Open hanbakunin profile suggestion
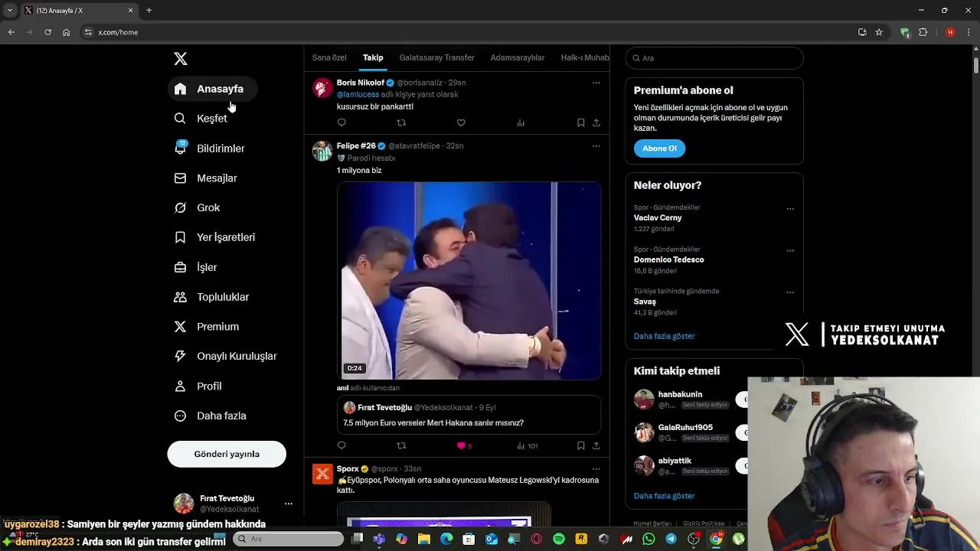Image resolution: width=980 pixels, height=551 pixels. [680, 395]
